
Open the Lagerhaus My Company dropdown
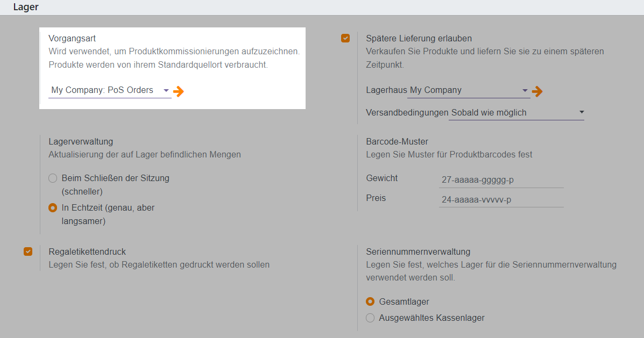(525, 90)
